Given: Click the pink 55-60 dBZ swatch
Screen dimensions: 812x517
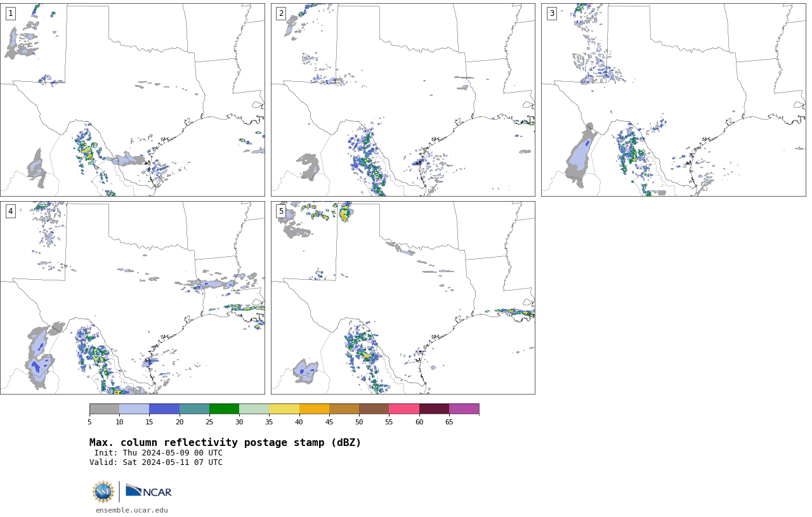Looking at the screenshot, I should point(404,409).
